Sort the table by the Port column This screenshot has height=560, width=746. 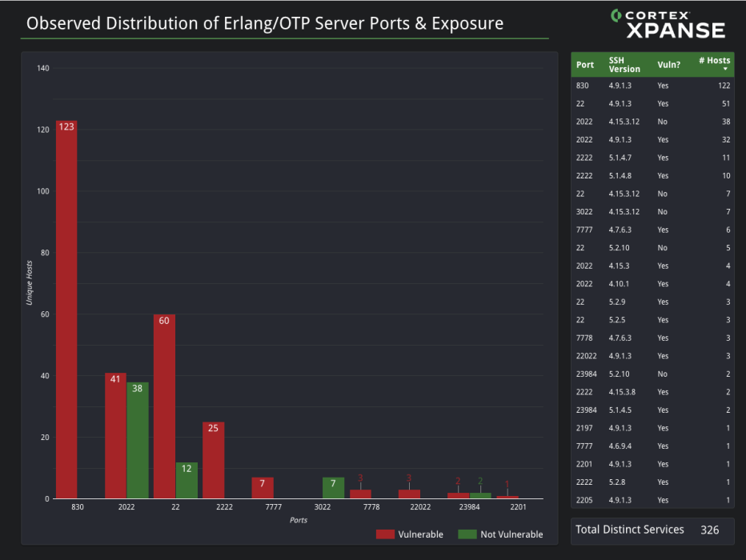[x=584, y=64]
